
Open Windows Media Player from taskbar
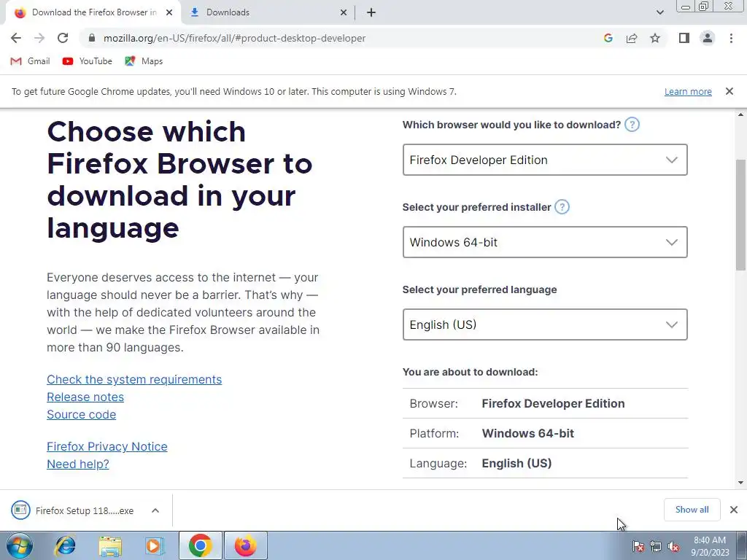154,545
